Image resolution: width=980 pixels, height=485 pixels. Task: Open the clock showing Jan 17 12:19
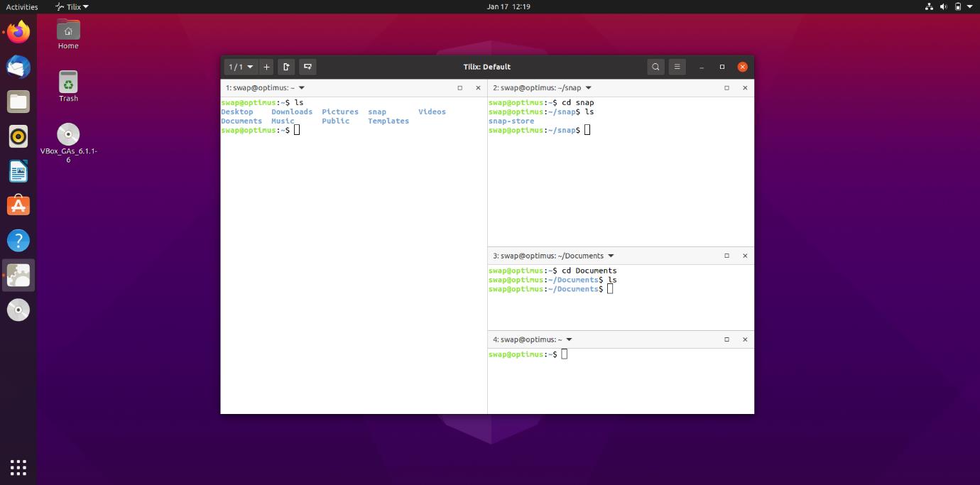coord(508,6)
